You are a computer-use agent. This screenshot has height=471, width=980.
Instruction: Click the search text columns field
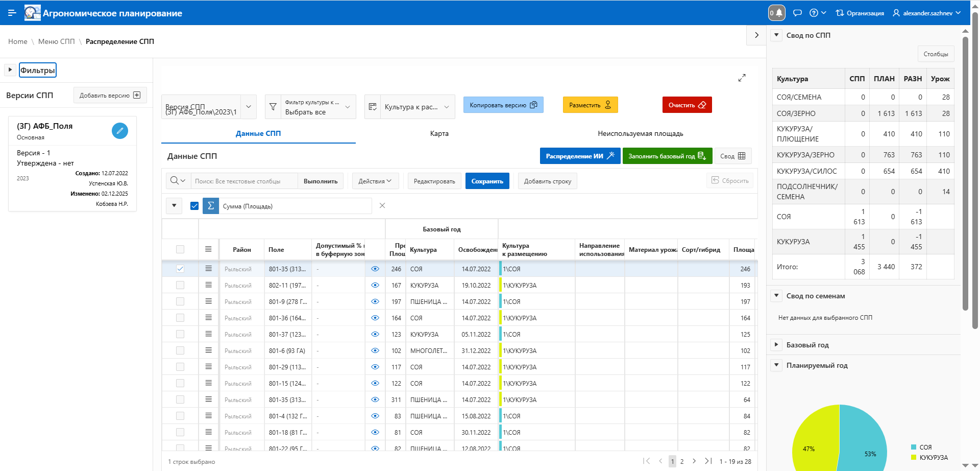pos(244,181)
